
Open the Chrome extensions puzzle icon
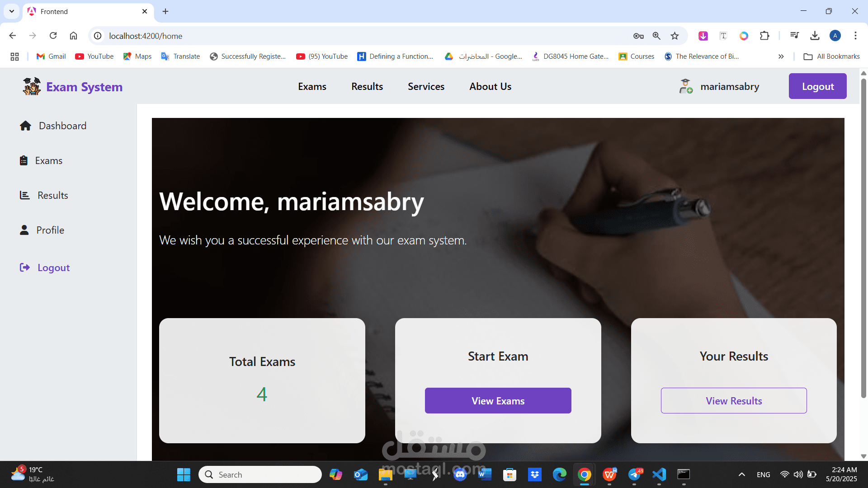click(x=764, y=36)
